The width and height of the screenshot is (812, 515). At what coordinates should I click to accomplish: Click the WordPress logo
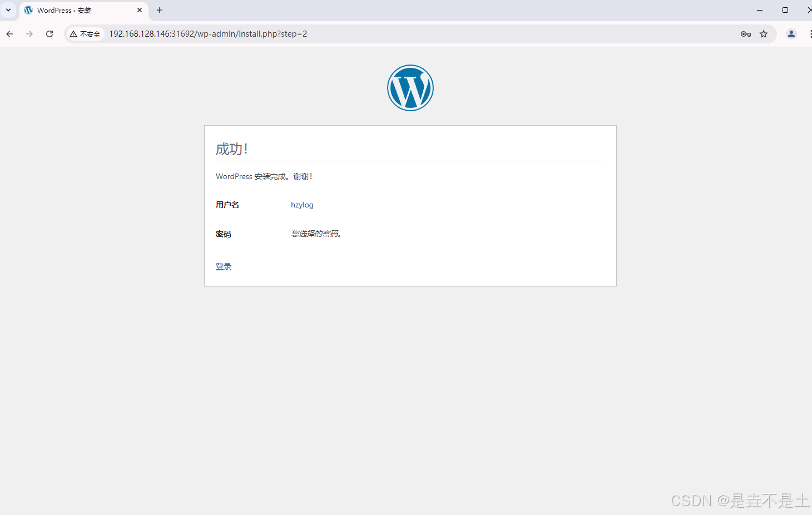click(410, 88)
